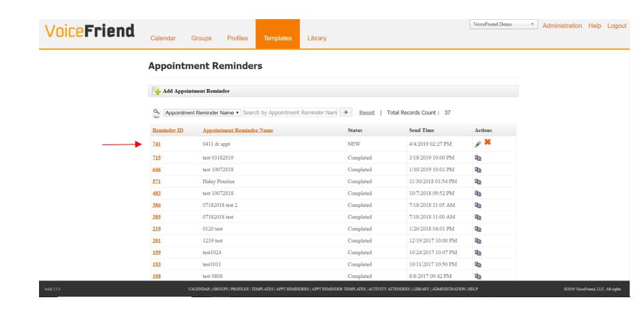The height and width of the screenshot is (313, 644).
Task: Click the 'Haley Practice' reminder name
Action: [x=218, y=181]
